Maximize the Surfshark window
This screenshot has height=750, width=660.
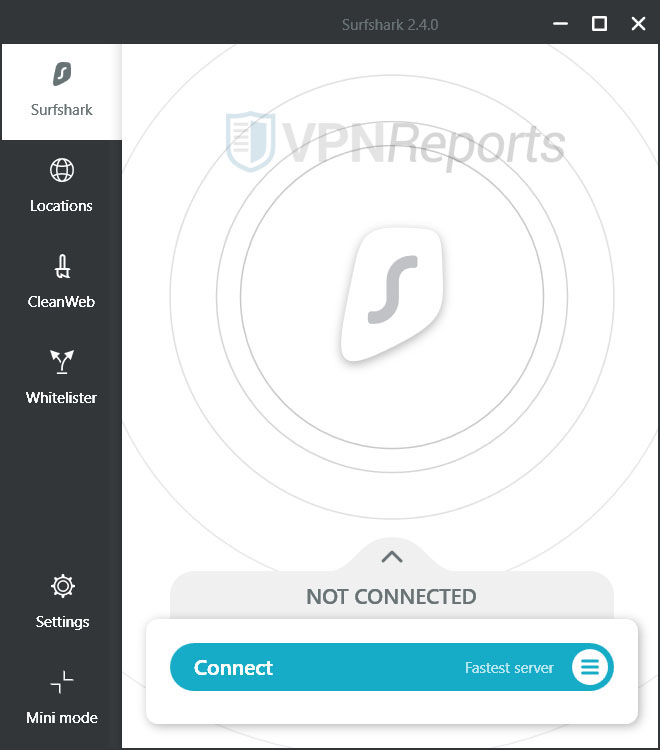tap(599, 23)
